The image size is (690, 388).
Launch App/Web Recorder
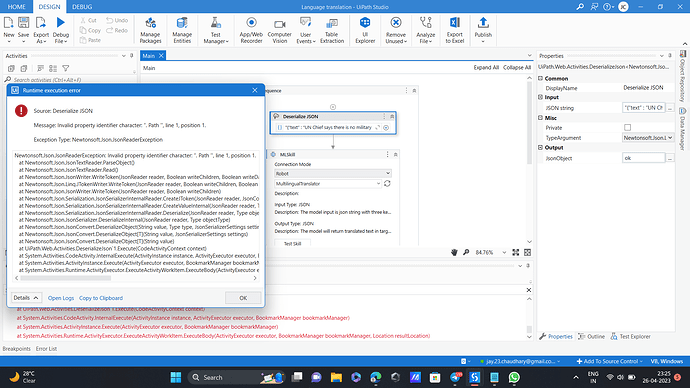[251, 30]
